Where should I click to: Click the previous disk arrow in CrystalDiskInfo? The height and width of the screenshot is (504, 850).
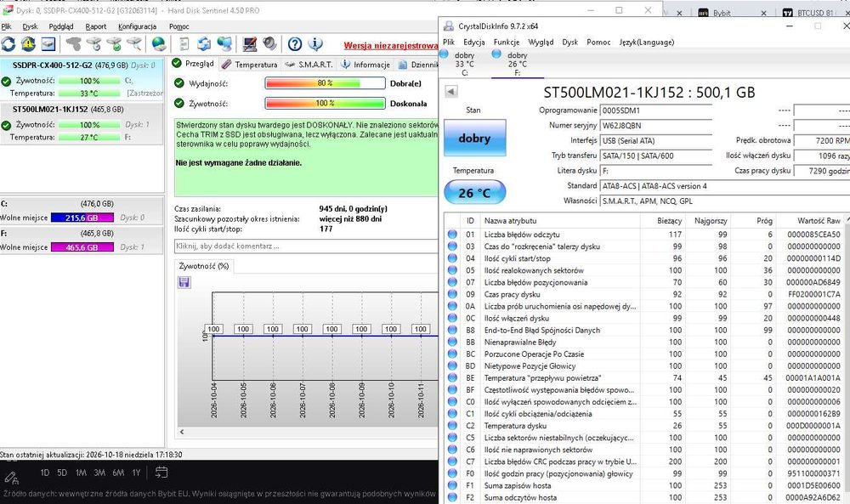click(451, 92)
